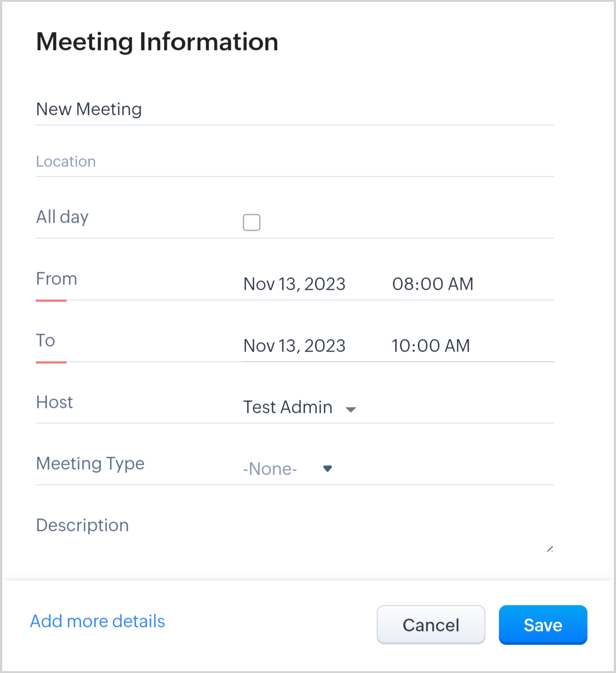616x673 pixels.
Task: Open the To date picker
Action: pos(294,346)
